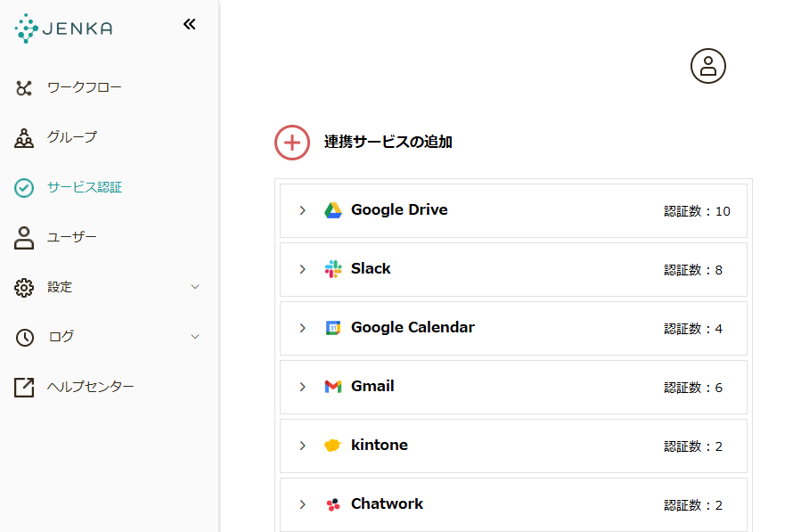
Task: Expand the Google Drive row chevron
Action: tap(302, 210)
